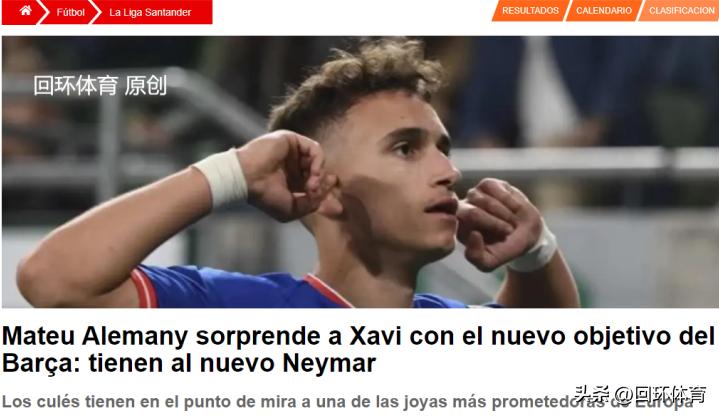The height and width of the screenshot is (416, 719).
Task: Click the 头条 @回环体育 watermark text
Action: [640, 394]
